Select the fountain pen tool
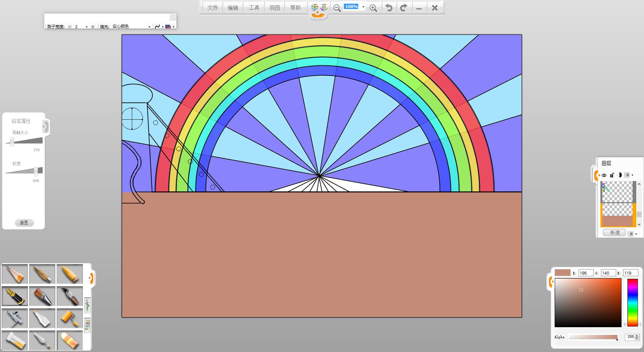The height and width of the screenshot is (352, 644). (x=15, y=296)
